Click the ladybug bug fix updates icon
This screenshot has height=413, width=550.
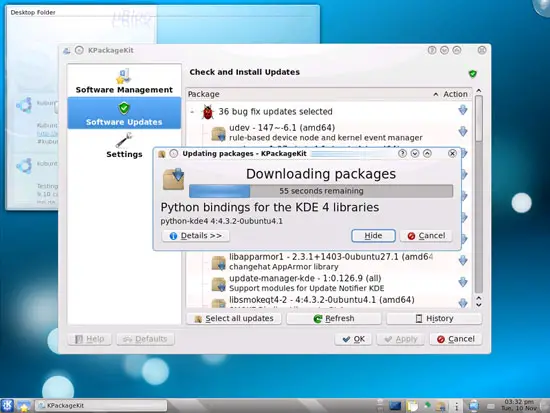[208, 112]
